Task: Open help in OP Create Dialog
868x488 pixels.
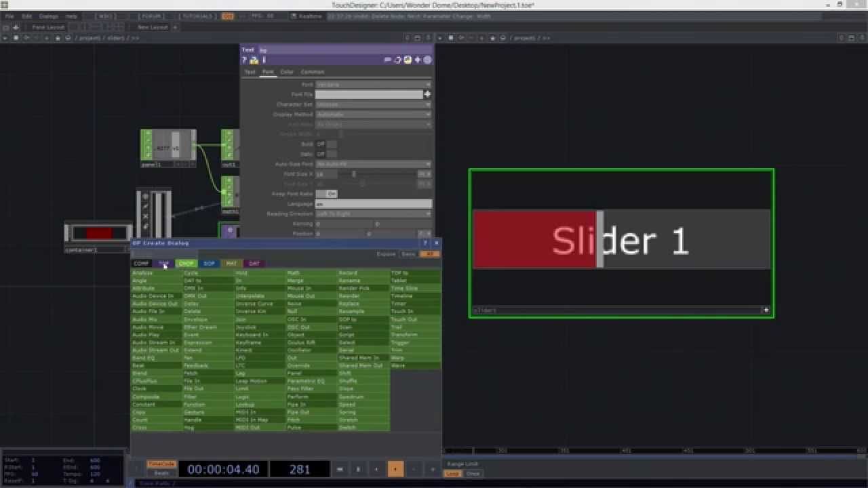Action: click(x=426, y=243)
